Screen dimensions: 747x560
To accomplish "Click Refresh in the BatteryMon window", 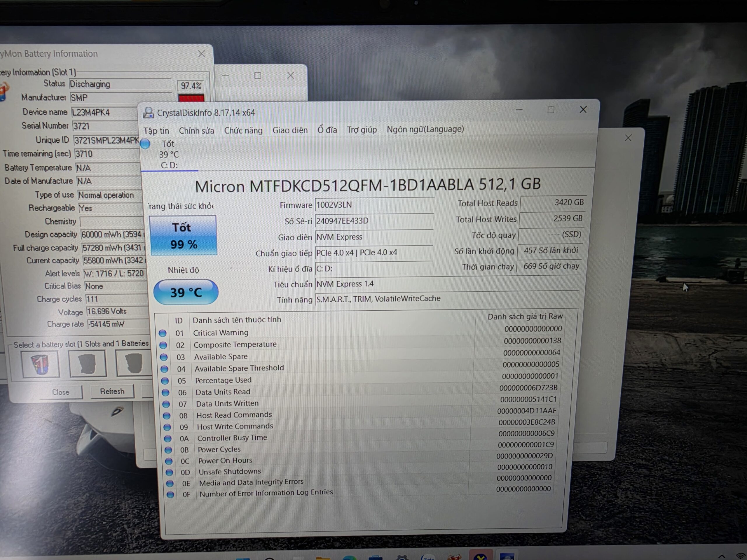I will click(x=112, y=391).
